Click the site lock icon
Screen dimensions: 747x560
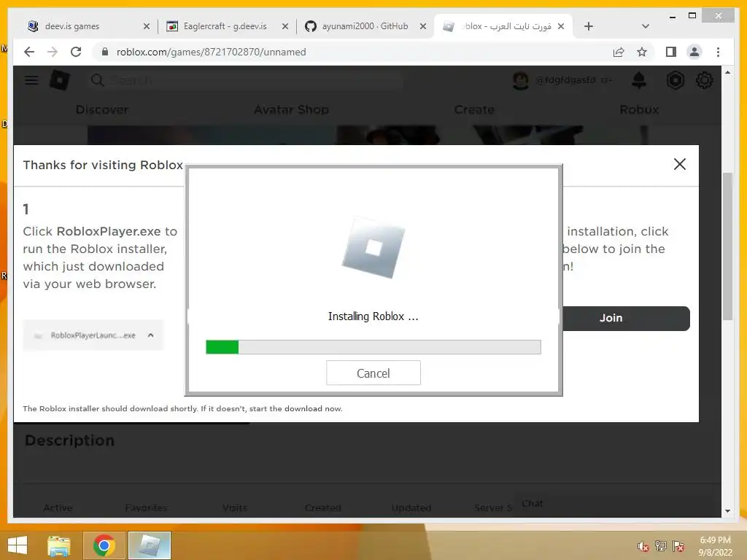point(105,52)
